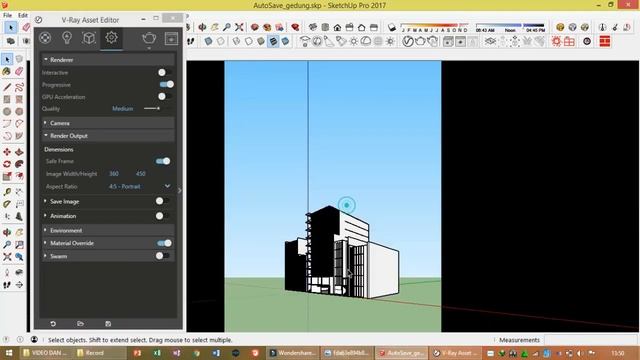640x360 pixels.
Task: Select the Line pencil tool
Action: [7, 87]
